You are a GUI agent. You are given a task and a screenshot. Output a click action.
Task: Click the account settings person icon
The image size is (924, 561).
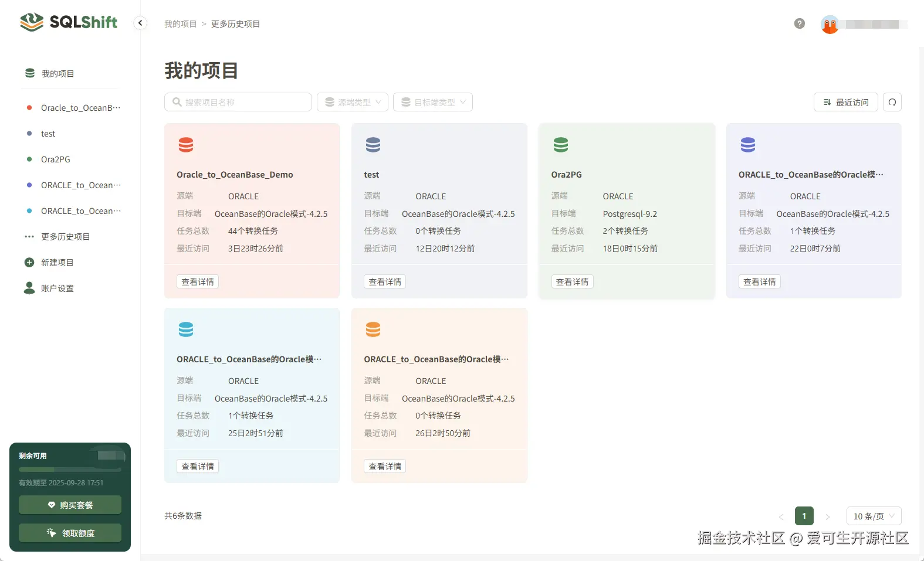click(29, 287)
